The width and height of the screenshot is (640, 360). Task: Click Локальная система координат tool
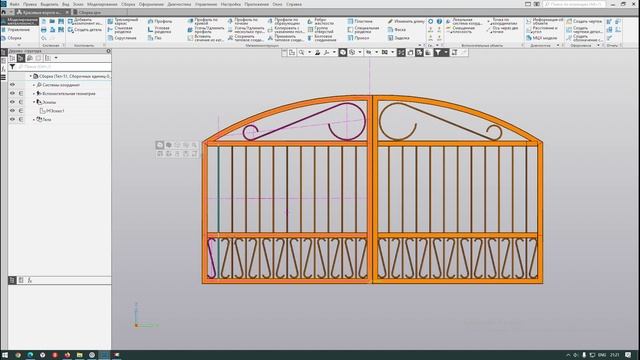point(464,21)
